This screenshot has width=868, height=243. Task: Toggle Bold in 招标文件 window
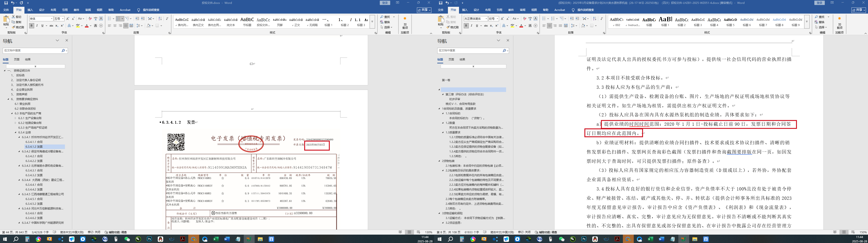click(x=466, y=26)
